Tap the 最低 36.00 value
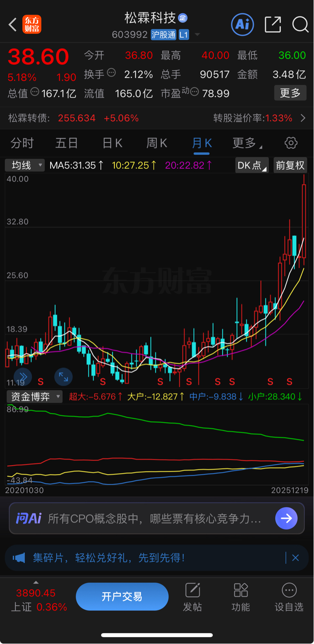The image size is (314, 644). pos(292,56)
